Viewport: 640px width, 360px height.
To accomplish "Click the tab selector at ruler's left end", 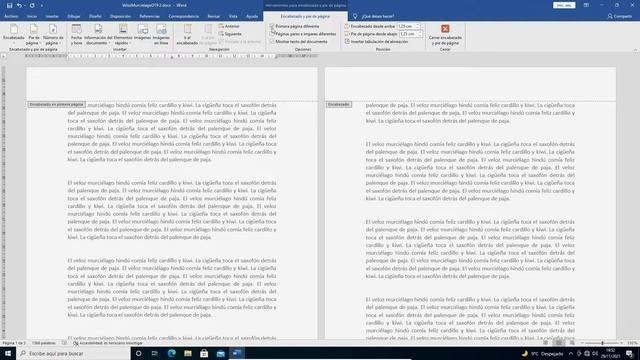I will tap(3, 56).
